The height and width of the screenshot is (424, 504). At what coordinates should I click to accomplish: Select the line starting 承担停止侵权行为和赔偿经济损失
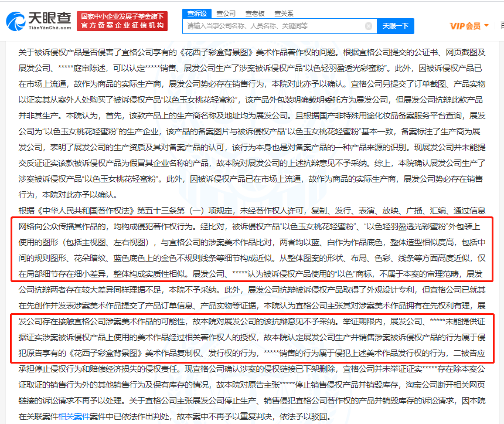coord(251,369)
